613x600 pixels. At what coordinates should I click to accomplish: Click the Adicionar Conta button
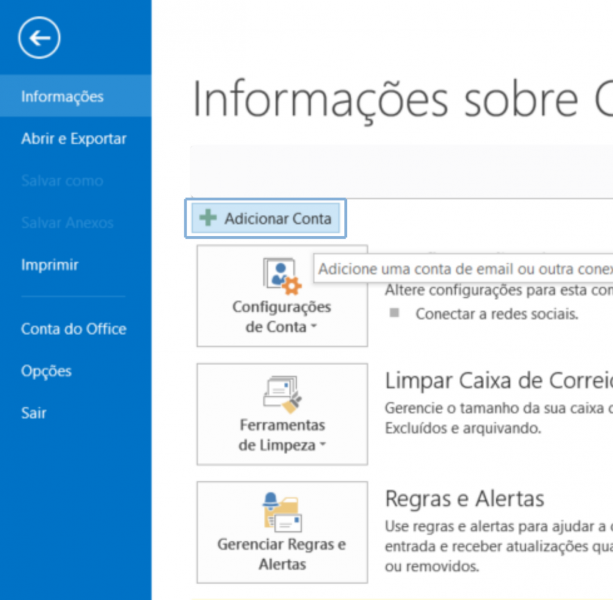(x=265, y=218)
